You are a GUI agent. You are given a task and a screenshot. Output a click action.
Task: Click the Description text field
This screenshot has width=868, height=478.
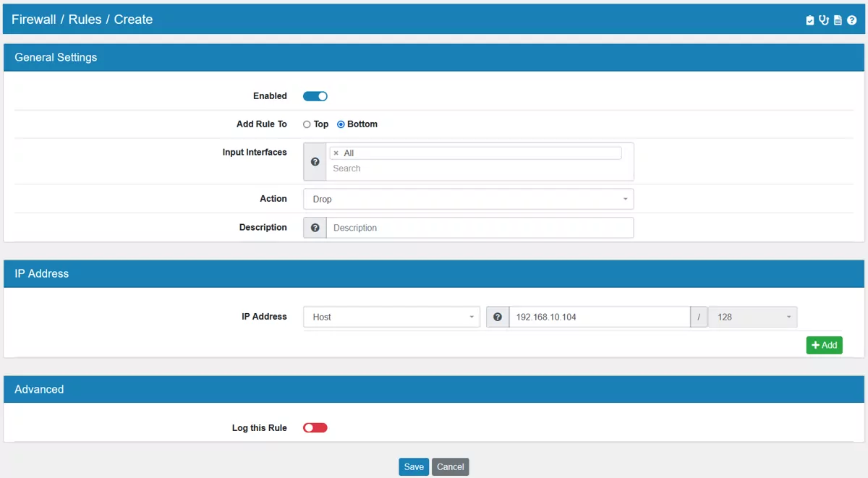click(480, 228)
